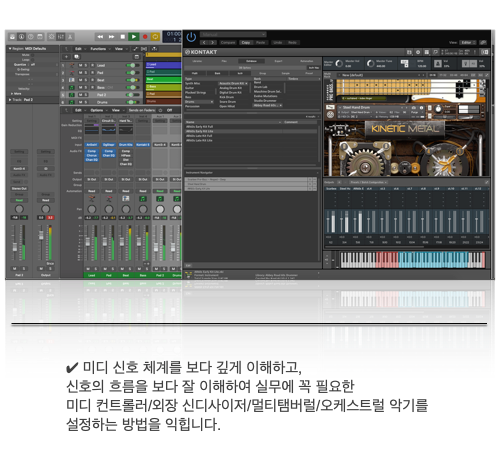The image size is (500, 450).
Task: Collapse the Region MIDI Defaults disclosure triangle
Action: click(10, 49)
